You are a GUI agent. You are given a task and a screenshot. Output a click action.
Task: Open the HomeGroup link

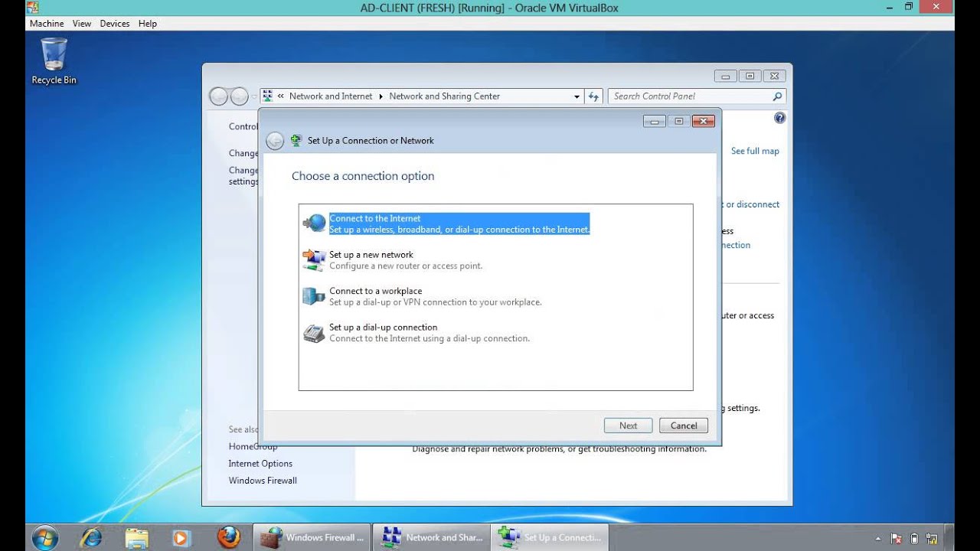[x=253, y=447]
